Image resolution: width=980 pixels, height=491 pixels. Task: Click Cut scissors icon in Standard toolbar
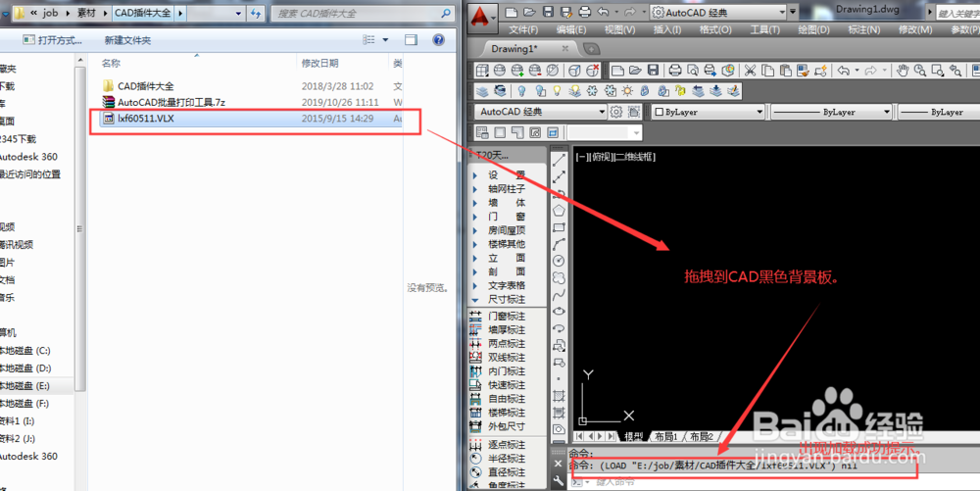click(x=750, y=71)
